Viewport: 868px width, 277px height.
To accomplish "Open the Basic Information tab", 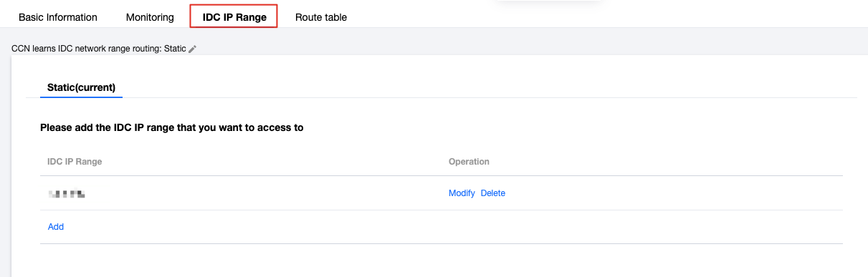I will tap(58, 17).
